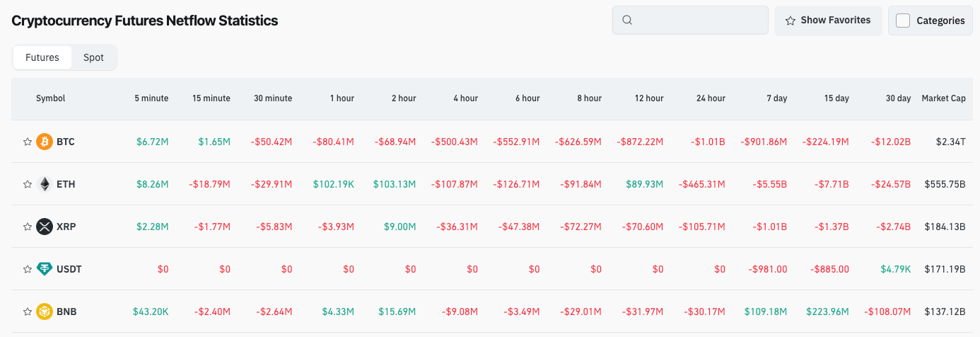Image resolution: width=980 pixels, height=337 pixels.
Task: Sort by the 8 hour column
Action: tap(589, 98)
